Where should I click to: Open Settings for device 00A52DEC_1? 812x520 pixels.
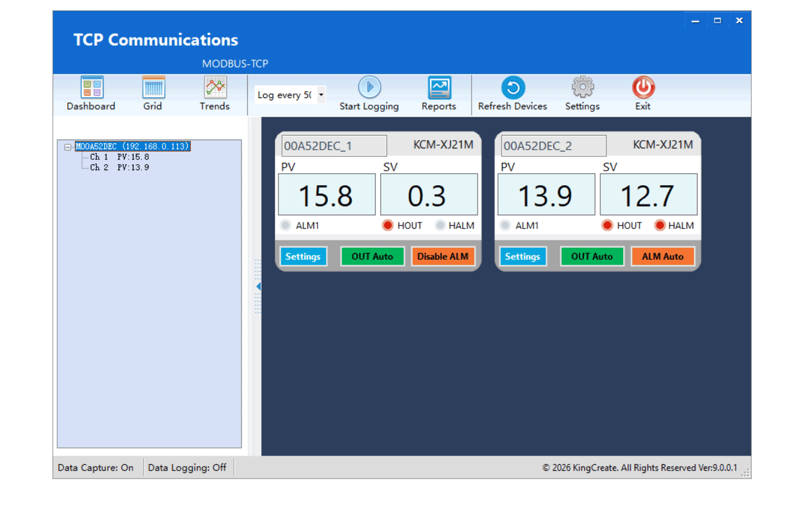click(x=303, y=256)
